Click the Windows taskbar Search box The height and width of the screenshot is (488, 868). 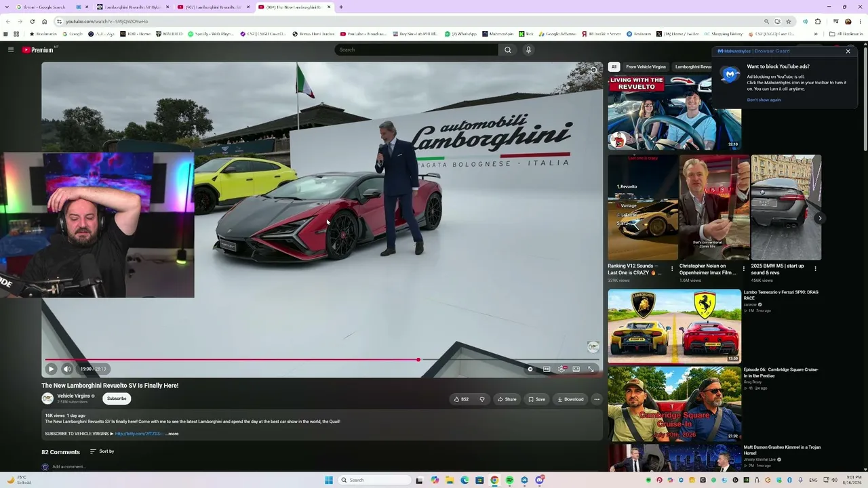375,480
